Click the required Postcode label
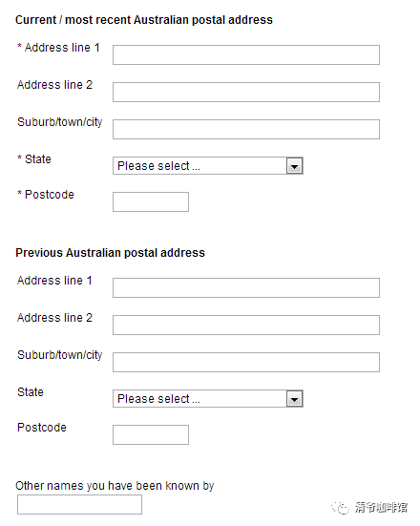 coord(46,194)
